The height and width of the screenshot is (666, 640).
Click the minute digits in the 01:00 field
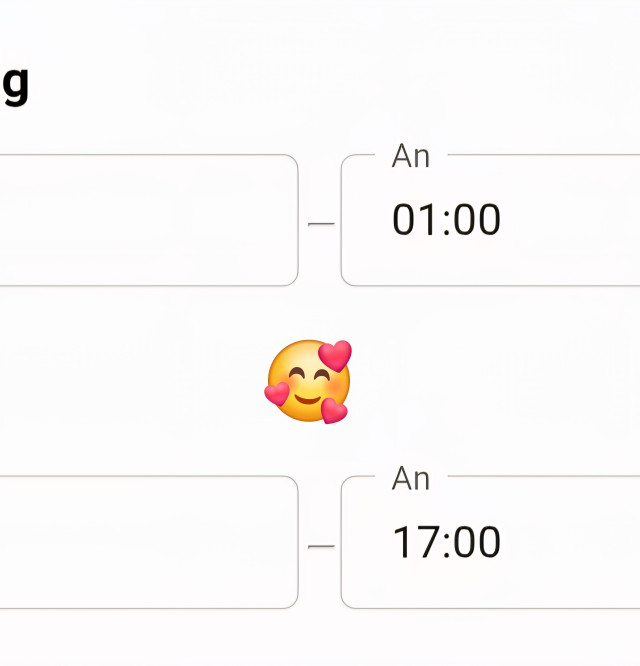coord(478,220)
